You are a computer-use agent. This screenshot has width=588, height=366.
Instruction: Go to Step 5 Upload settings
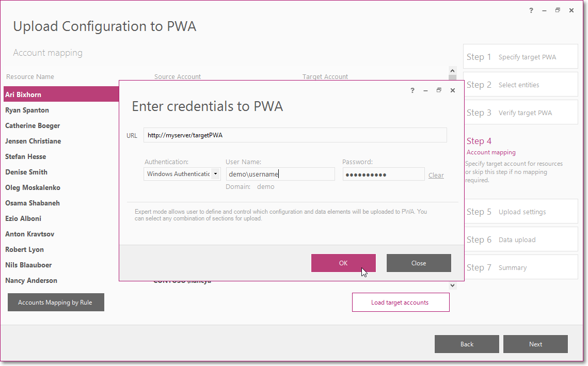click(x=520, y=212)
